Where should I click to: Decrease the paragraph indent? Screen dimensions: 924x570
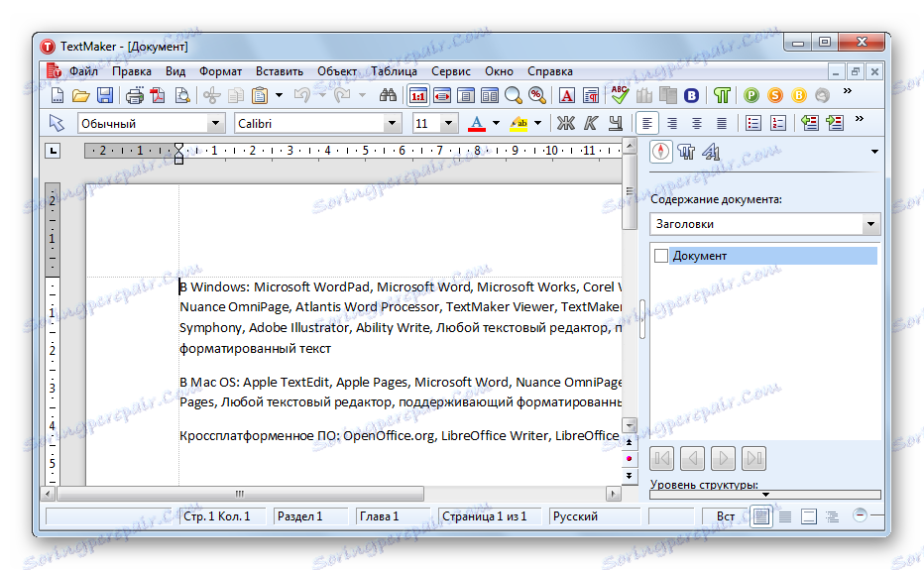810,123
